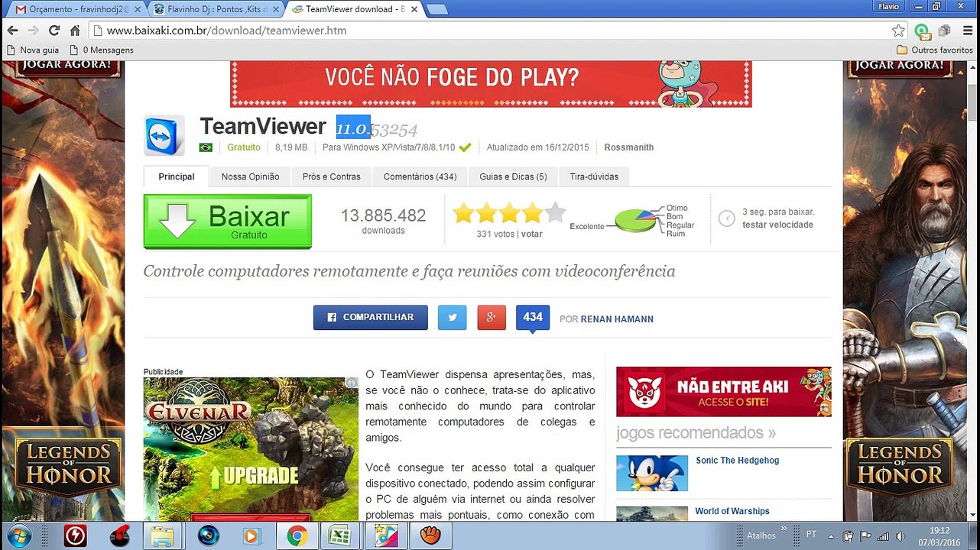Click the votar link
The width and height of the screenshot is (980, 550).
[531, 235]
